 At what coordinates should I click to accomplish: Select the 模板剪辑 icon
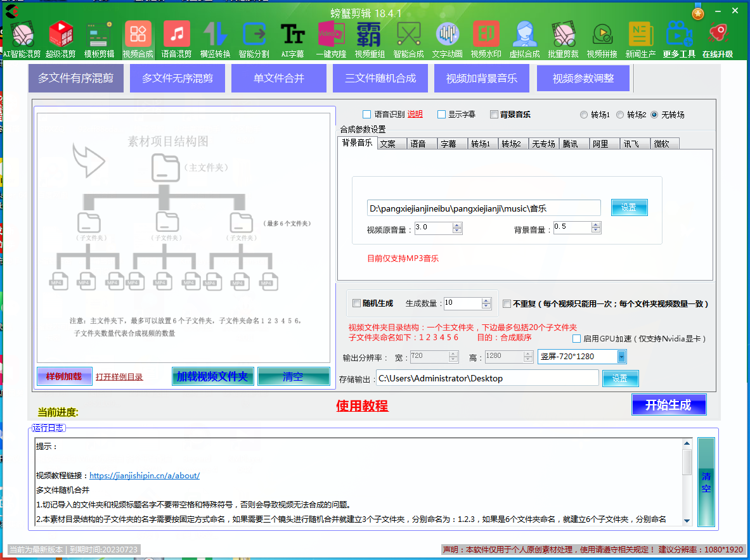[x=99, y=40]
